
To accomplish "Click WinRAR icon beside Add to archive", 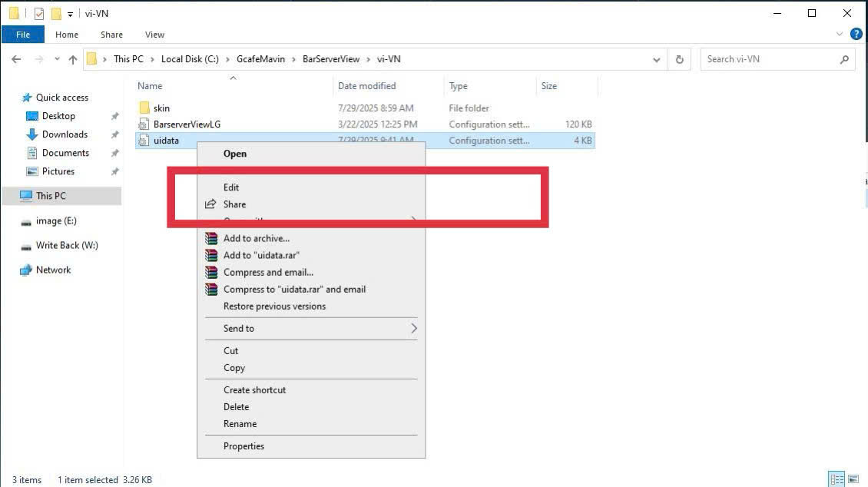I will 211,238.
